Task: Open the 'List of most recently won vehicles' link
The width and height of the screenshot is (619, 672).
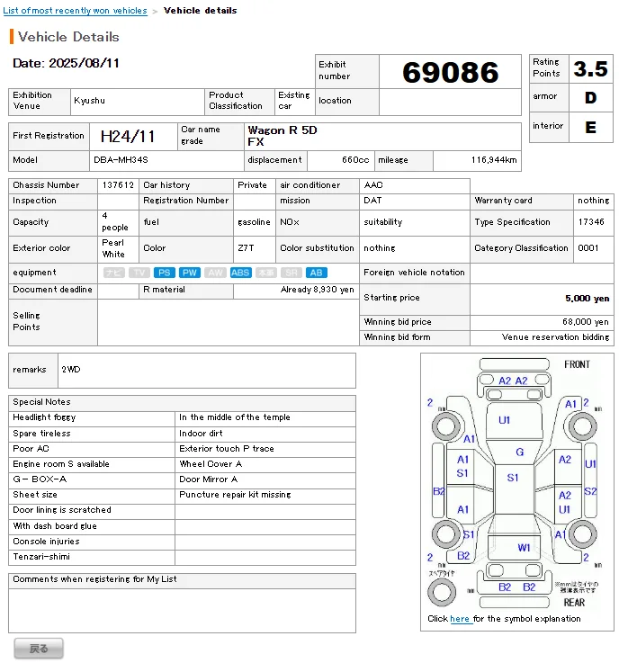Action: click(x=76, y=11)
